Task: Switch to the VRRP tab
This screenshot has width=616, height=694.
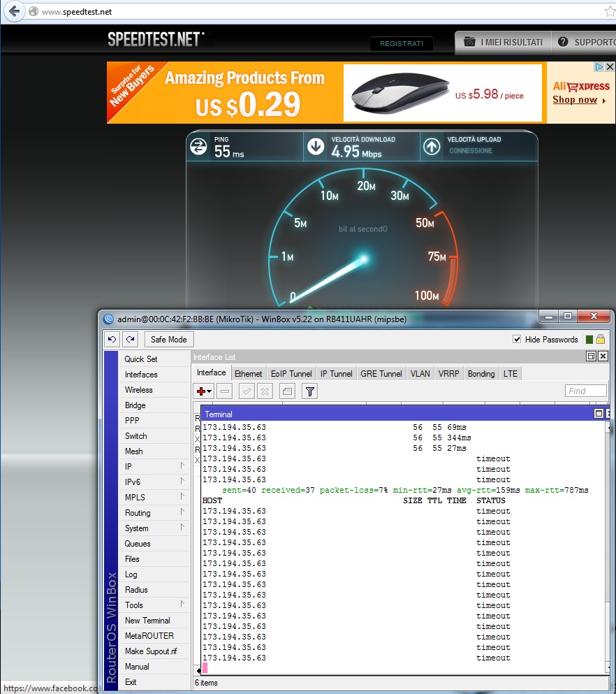Action: pos(448,373)
